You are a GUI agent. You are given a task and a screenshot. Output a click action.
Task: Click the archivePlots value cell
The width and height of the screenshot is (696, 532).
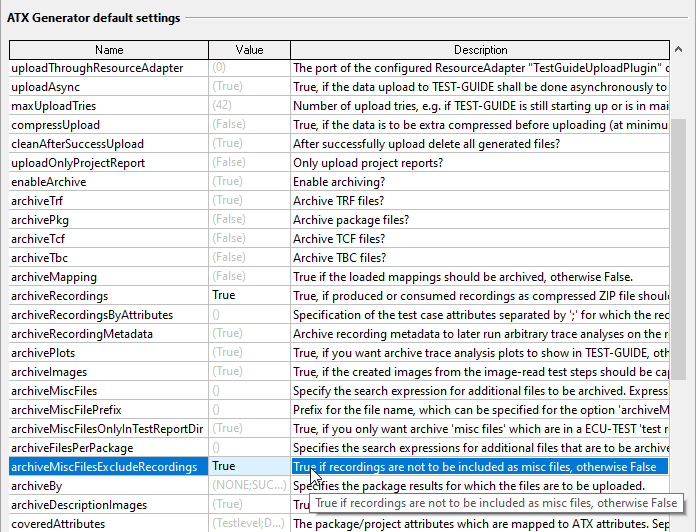(x=249, y=353)
